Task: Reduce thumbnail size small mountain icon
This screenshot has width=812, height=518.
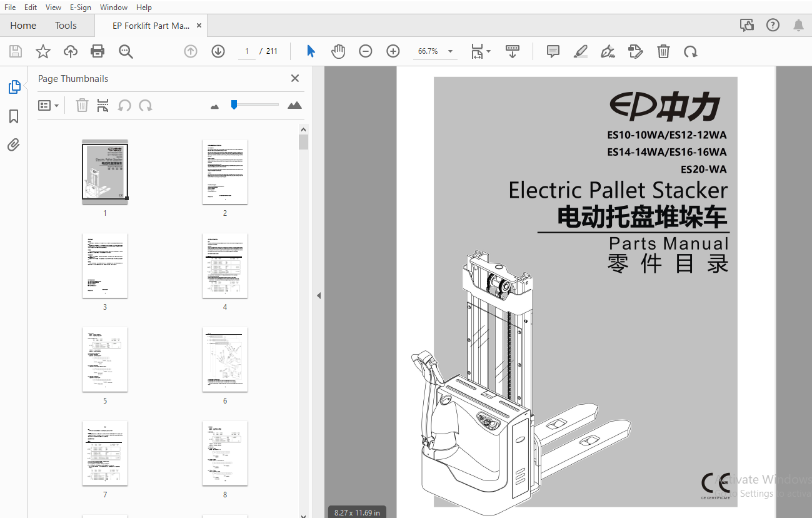Action: tap(215, 106)
